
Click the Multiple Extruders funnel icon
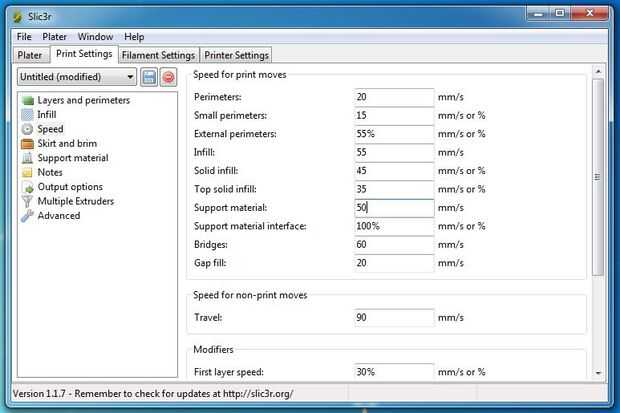click(27, 201)
